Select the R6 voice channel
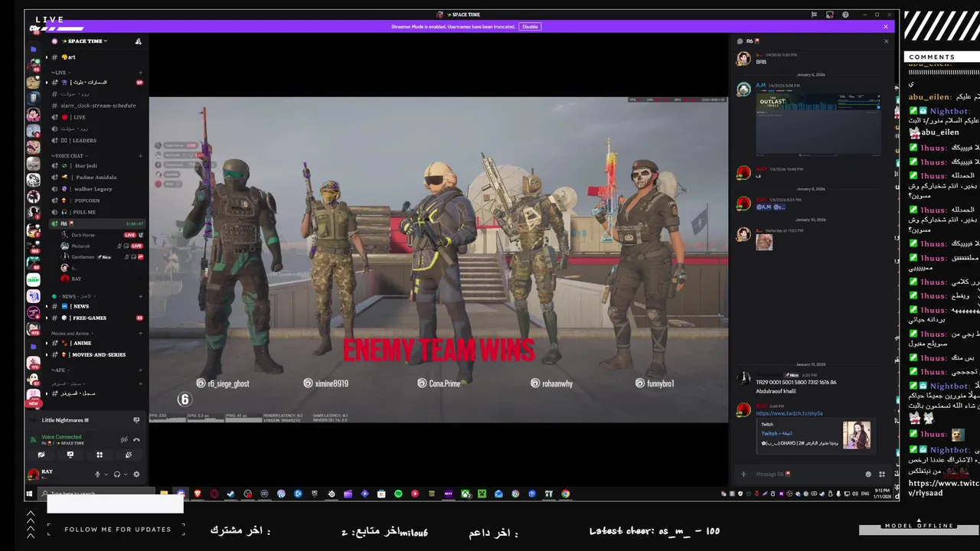Viewport: 980px width, 551px height. click(96, 223)
